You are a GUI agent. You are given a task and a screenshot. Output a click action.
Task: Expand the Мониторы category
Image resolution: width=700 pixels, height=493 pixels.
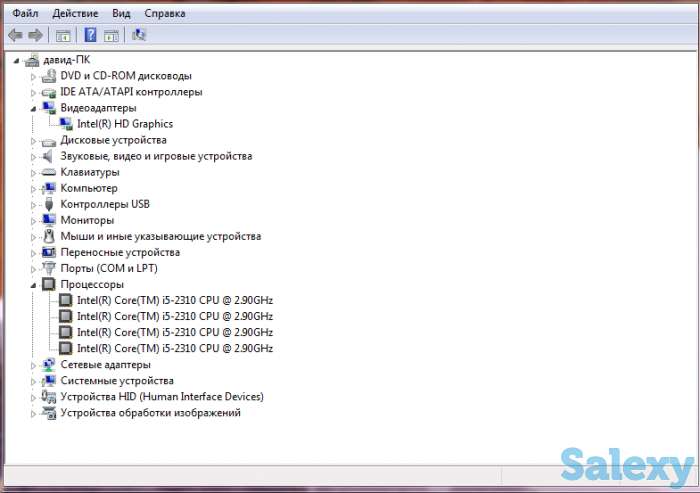point(33,220)
